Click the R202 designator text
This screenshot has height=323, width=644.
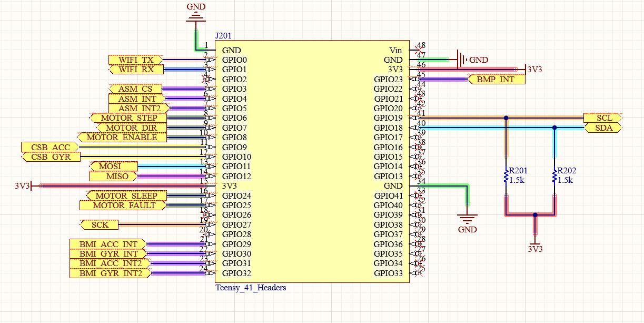(567, 171)
